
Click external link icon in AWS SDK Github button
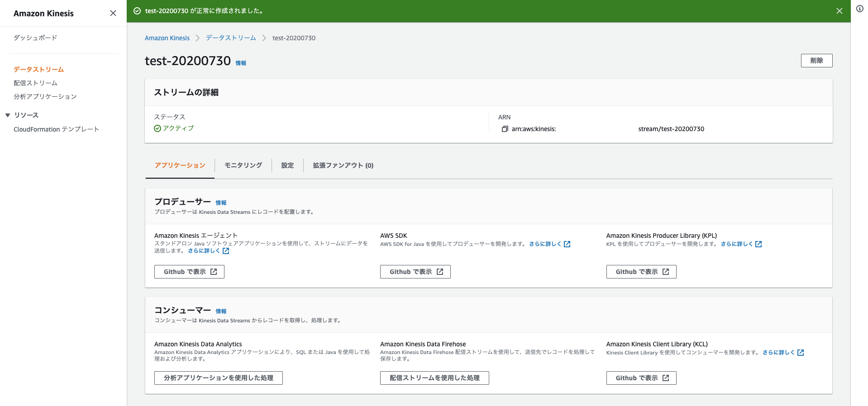click(x=440, y=272)
